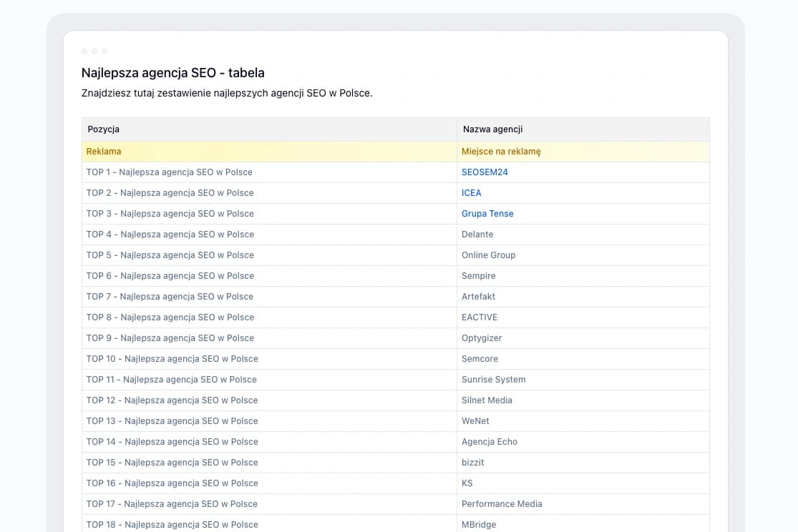Open the ICEA agency link
Viewport: 798px width, 532px height.
471,193
